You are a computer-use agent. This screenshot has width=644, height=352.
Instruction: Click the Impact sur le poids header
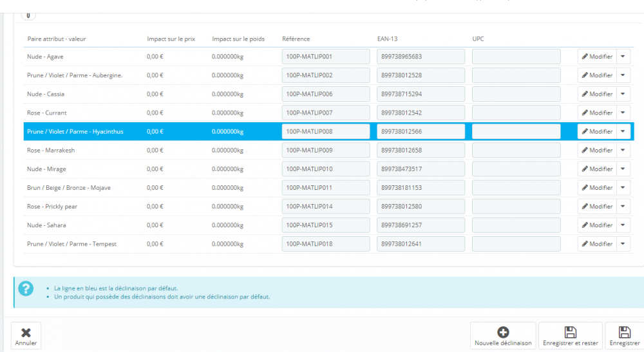[x=238, y=39]
